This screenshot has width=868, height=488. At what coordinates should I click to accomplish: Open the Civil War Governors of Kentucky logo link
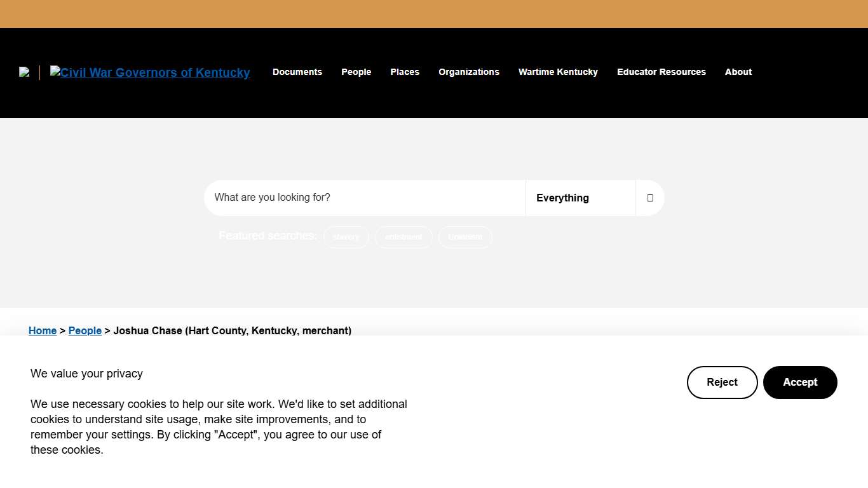pos(150,72)
